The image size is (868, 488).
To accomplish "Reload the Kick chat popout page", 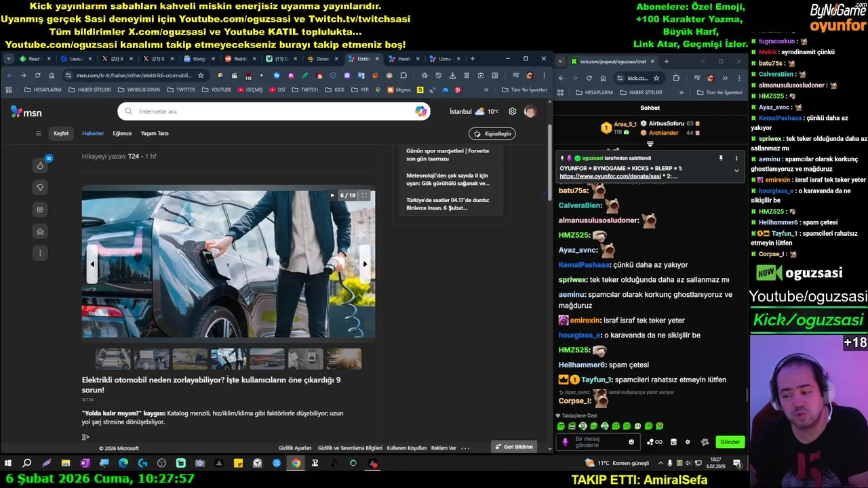I will pos(589,78).
